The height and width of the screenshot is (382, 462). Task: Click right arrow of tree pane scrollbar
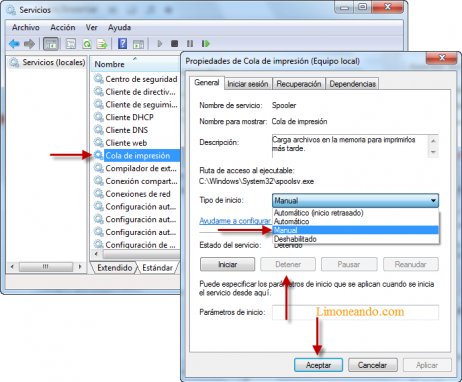point(80,267)
